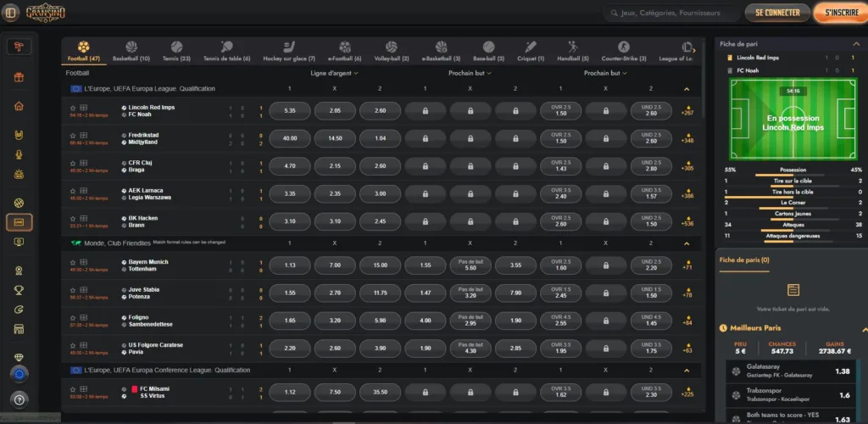Favorite the Foligno vs Sambenedettese star
This screenshot has width=868, height=424.
point(73,317)
